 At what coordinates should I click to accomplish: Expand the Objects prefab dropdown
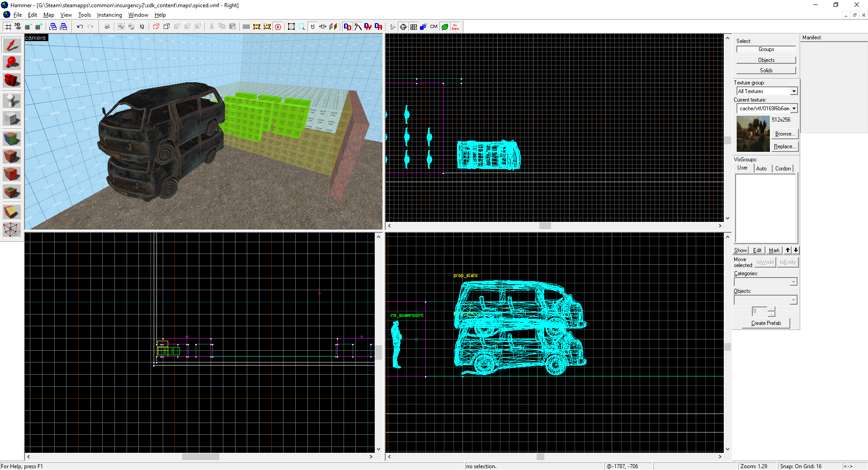pos(793,300)
